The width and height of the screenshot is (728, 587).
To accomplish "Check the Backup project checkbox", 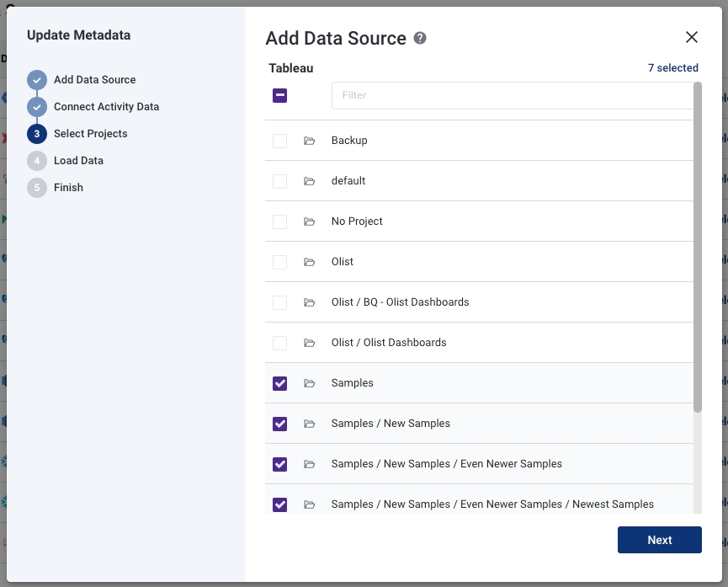I will coord(280,141).
